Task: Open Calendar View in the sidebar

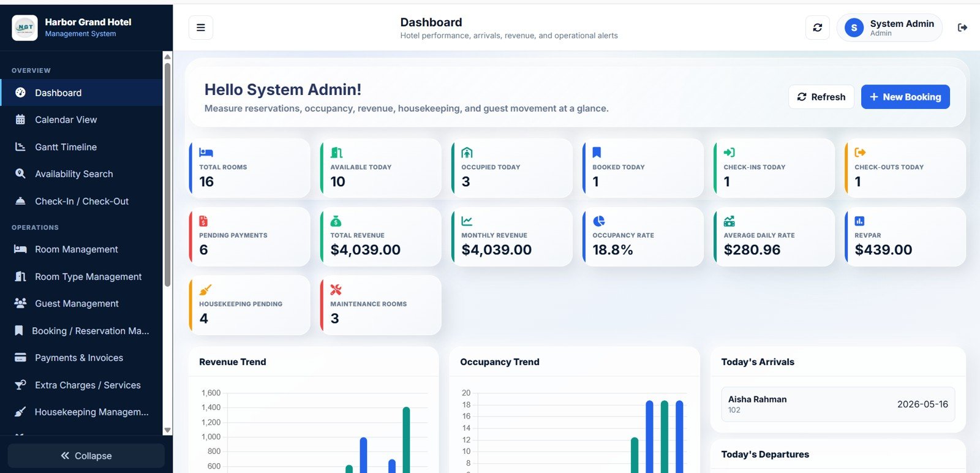Action: (81, 119)
